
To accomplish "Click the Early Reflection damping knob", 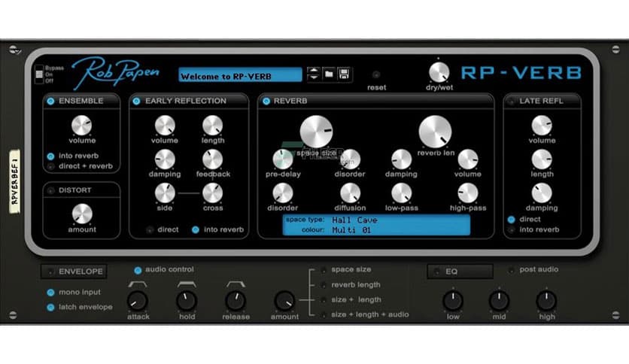I will [x=165, y=159].
